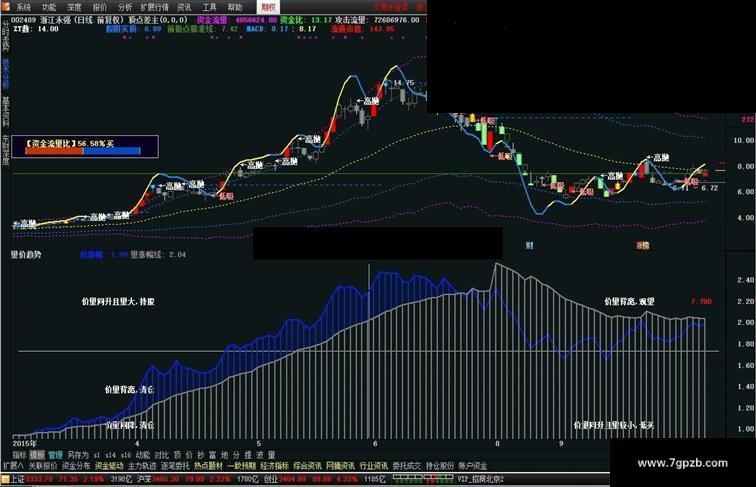The height and width of the screenshot is (487, 756).
Task: Click the 波 shortcut button in the indicator bar
Action: (x=260, y=455)
